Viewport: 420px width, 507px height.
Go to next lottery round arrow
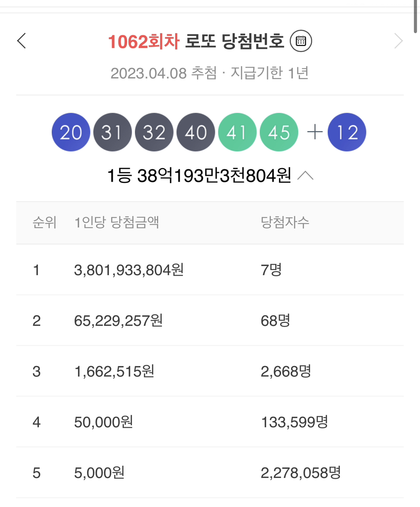pos(398,41)
